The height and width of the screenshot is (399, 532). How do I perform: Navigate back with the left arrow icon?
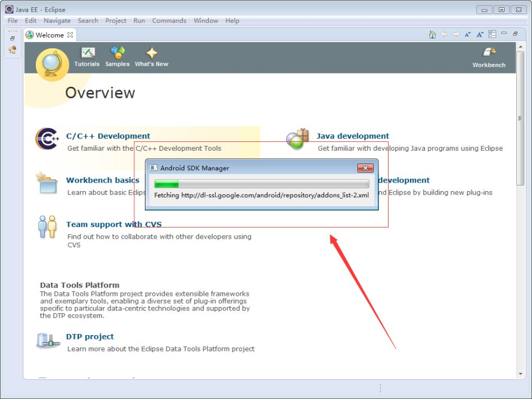(x=444, y=34)
